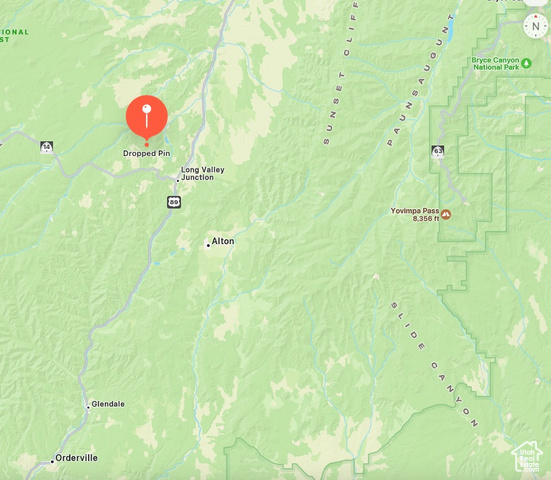The width and height of the screenshot is (551, 480).
Task: Select the Dropped Pin text label
Action: pos(147,153)
